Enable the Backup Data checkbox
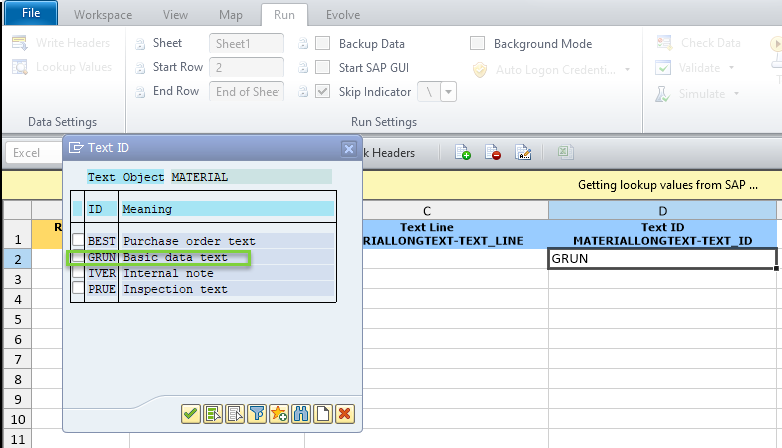782x448 pixels. (323, 44)
